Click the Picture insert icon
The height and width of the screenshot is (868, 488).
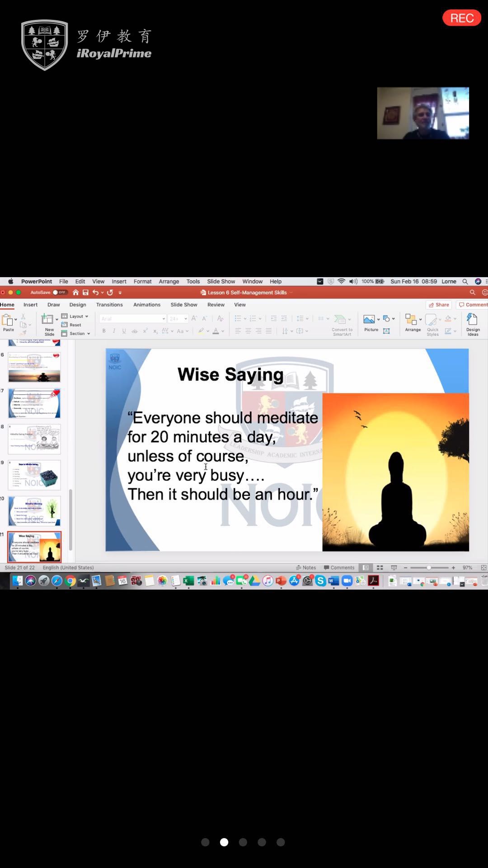[x=369, y=320]
